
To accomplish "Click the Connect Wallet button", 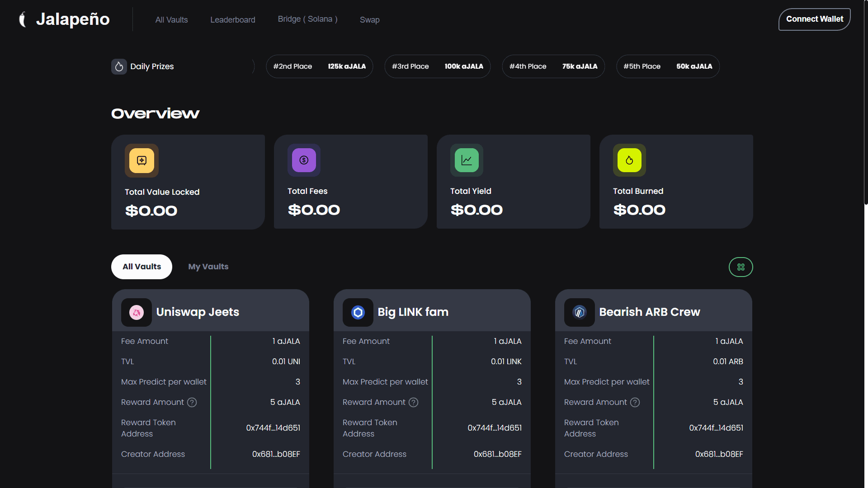I will pos(815,19).
